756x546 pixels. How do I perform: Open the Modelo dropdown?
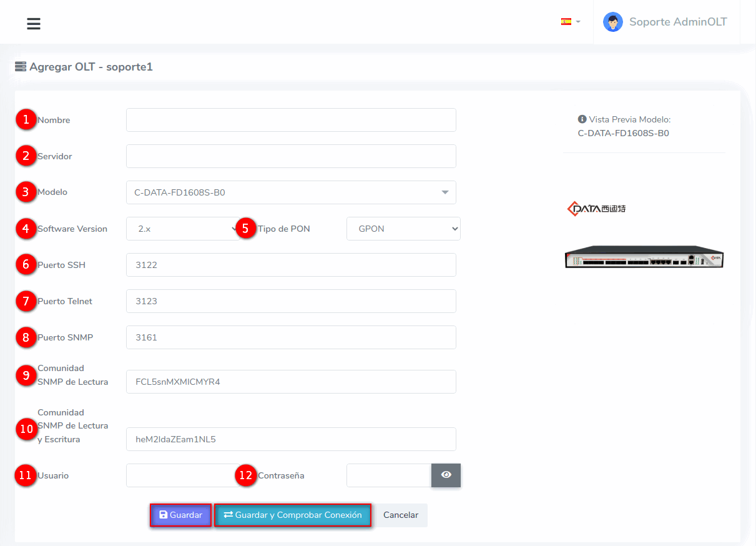coord(291,192)
